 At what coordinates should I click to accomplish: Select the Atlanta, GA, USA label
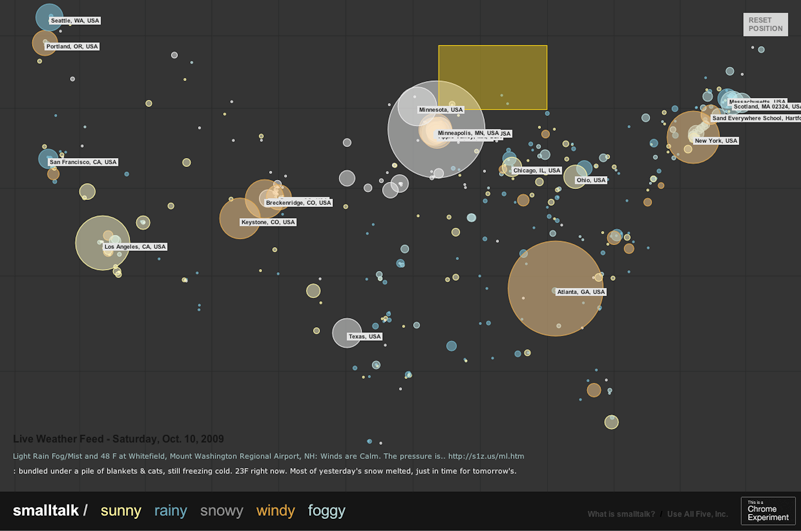[x=581, y=292]
